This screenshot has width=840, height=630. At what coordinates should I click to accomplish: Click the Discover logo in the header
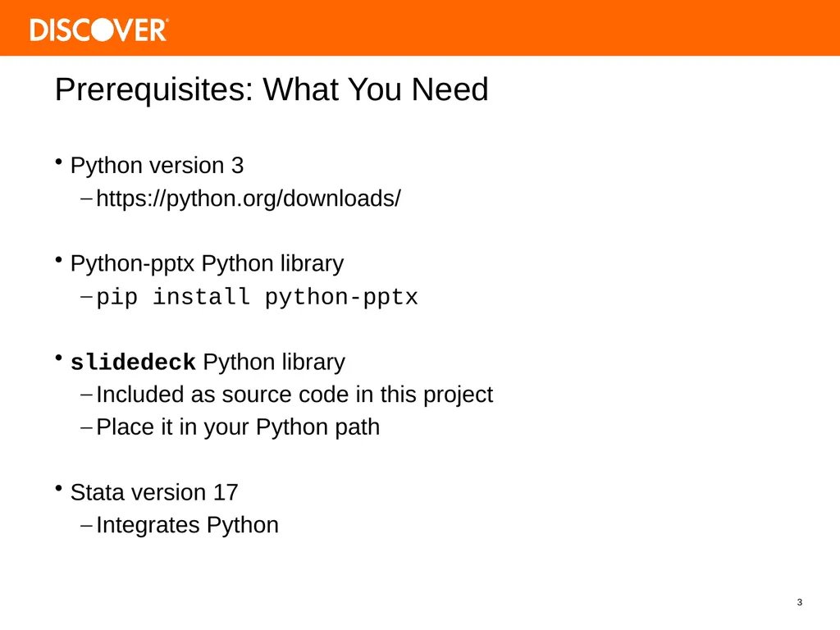tap(99, 30)
